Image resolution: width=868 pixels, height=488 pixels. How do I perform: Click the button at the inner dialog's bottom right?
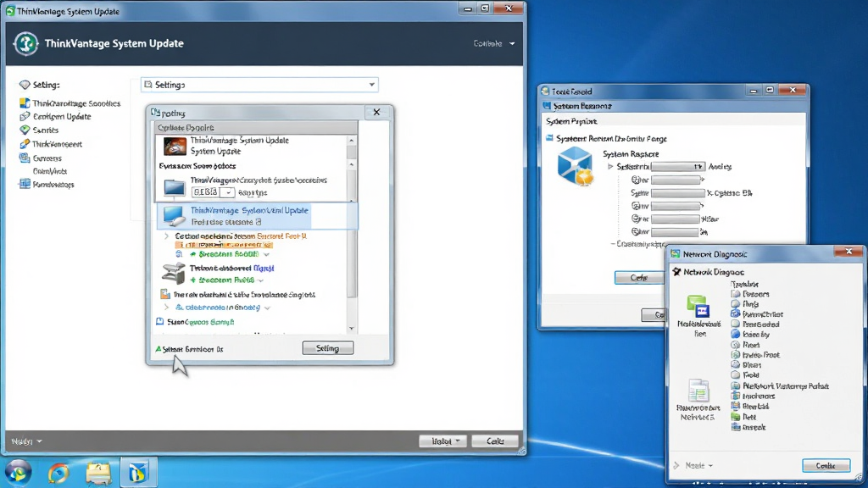tap(328, 348)
